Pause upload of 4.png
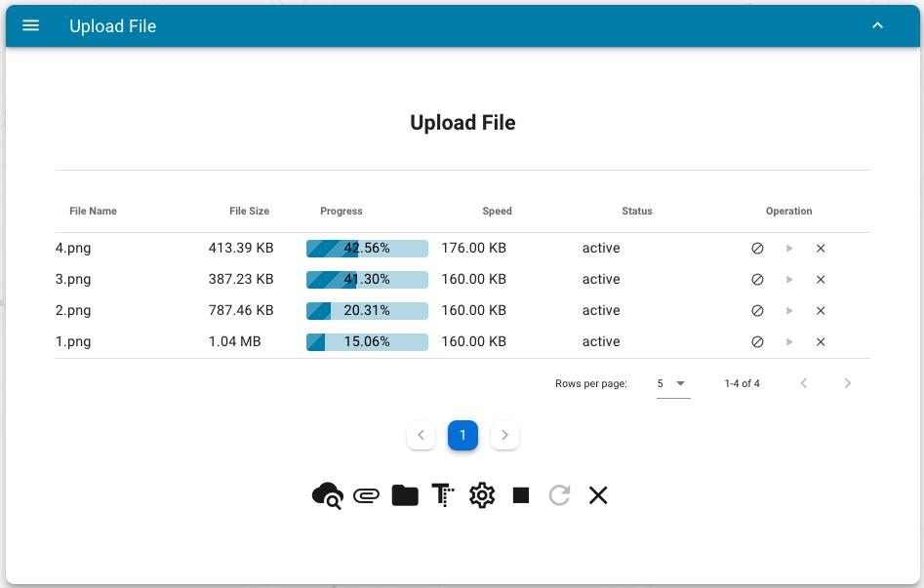This screenshot has width=924, height=588. pyautogui.click(x=757, y=248)
